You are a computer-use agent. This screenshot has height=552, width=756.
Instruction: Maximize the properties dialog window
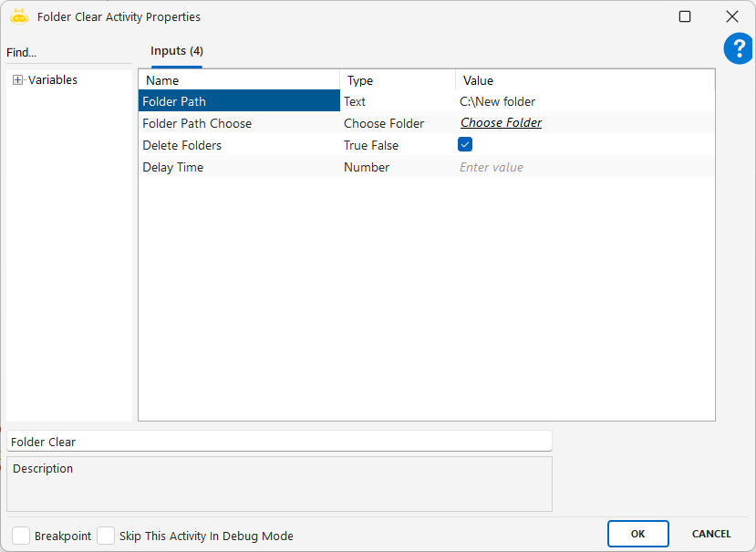coord(685,16)
